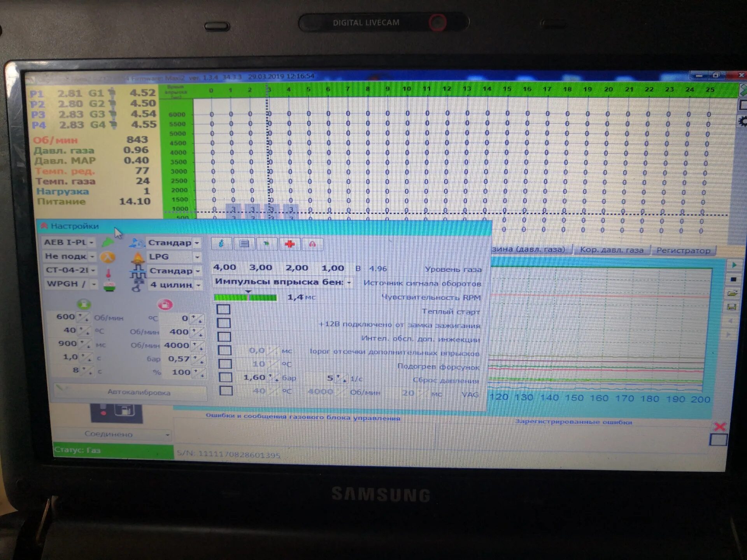
Task: Step the 4000 Об/мин value
Action: (x=198, y=346)
